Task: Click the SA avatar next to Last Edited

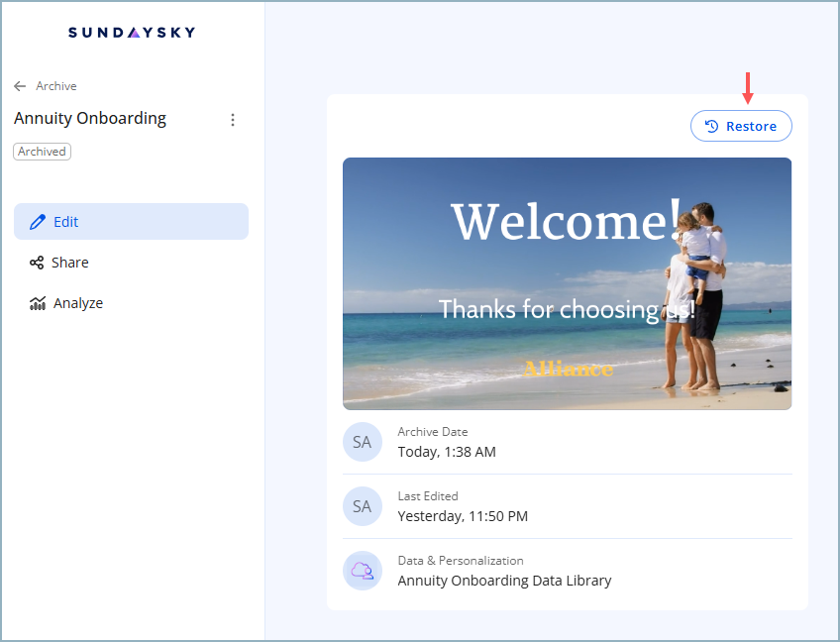Action: click(363, 506)
